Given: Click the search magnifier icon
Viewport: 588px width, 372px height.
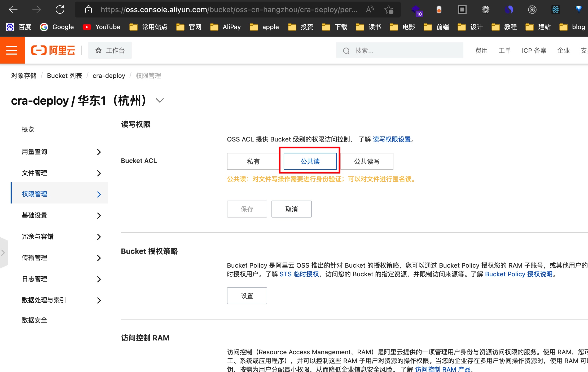Looking at the screenshot, I should (346, 51).
